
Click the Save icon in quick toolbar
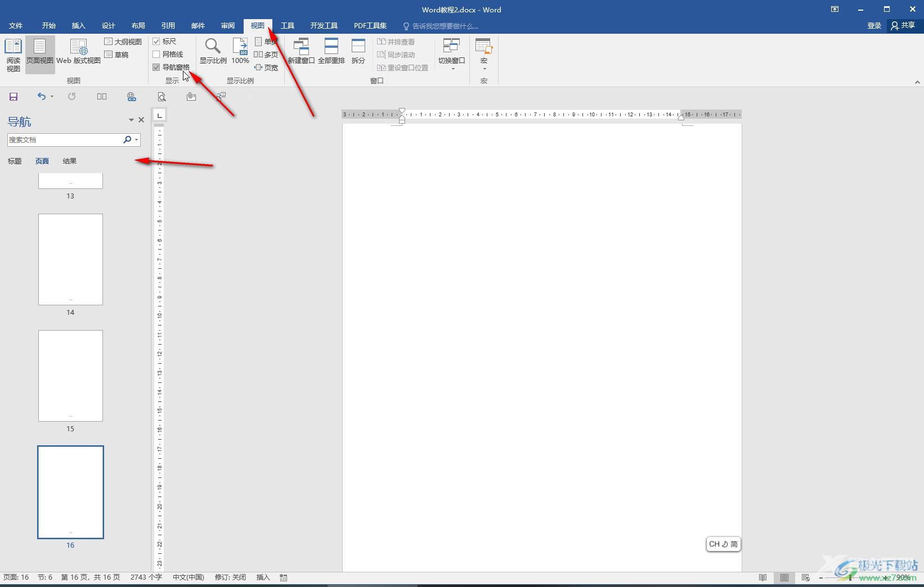(x=14, y=97)
